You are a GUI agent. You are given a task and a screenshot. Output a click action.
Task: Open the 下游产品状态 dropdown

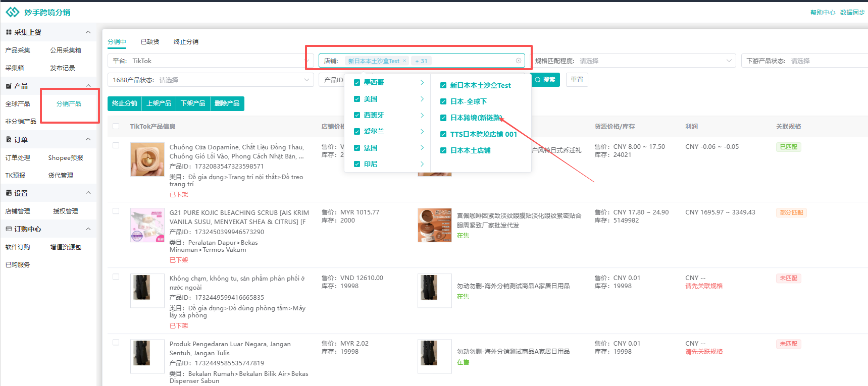(x=804, y=61)
